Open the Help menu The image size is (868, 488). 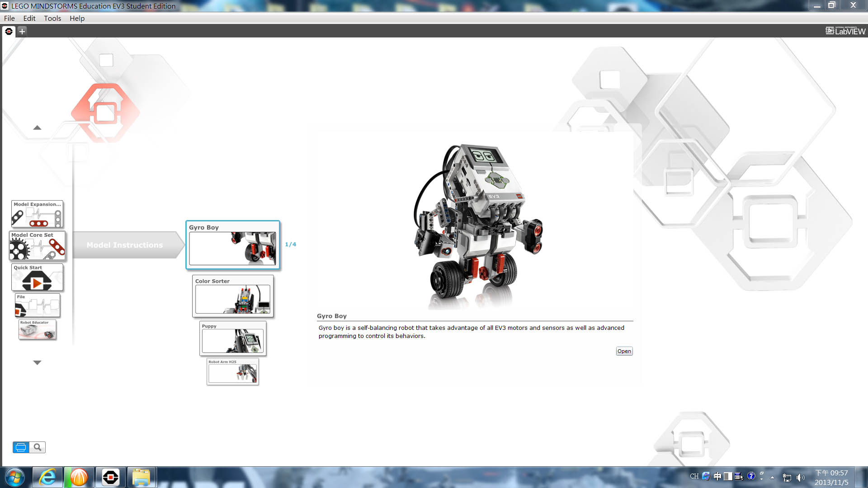(x=77, y=18)
